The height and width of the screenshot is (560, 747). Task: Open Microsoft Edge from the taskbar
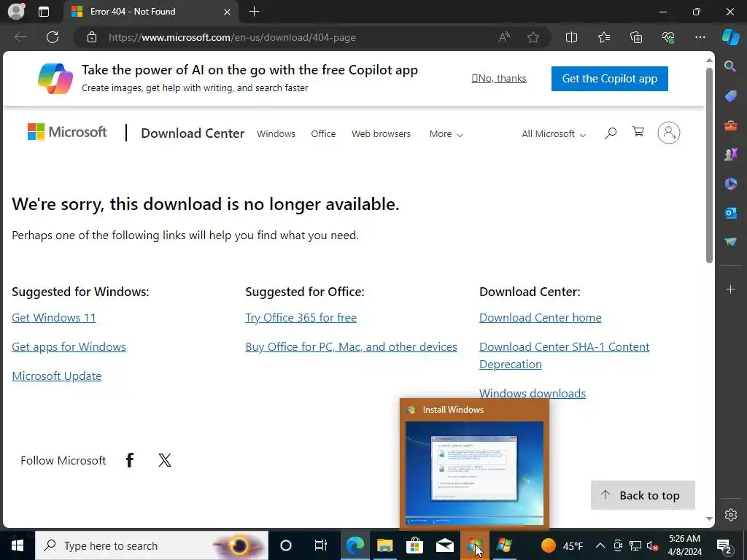point(355,545)
